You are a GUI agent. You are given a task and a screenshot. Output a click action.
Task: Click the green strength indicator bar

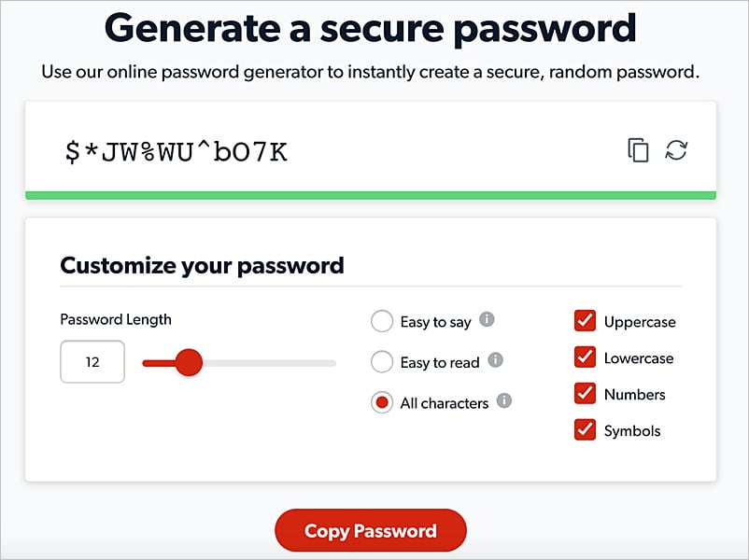374,194
